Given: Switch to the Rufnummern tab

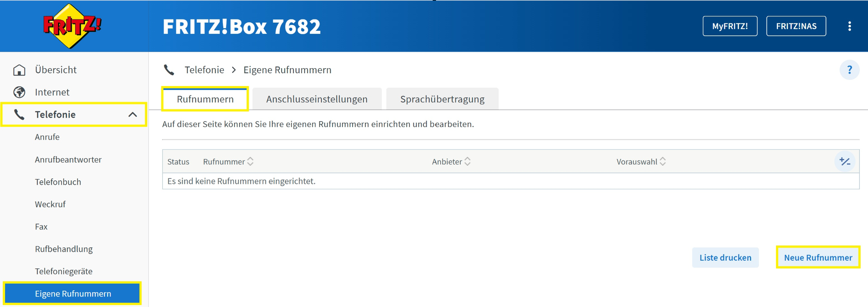Looking at the screenshot, I should [x=205, y=99].
